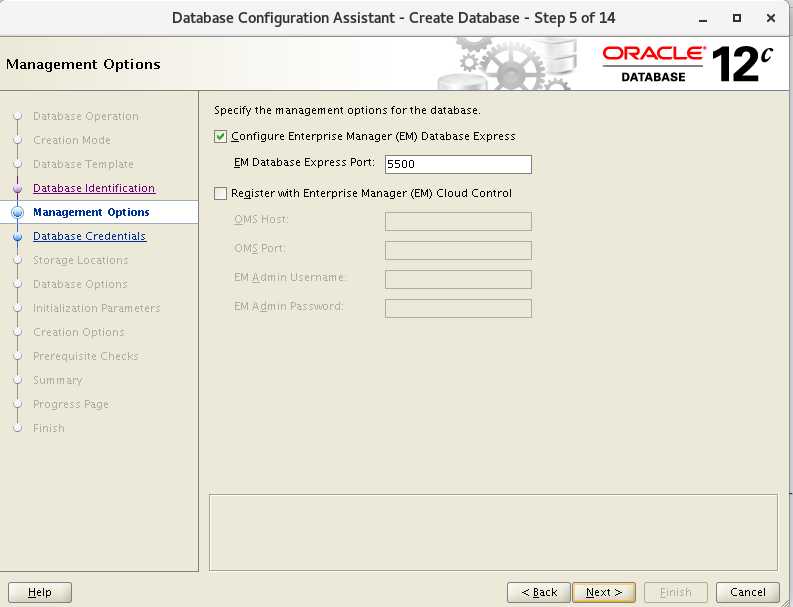Go Back to the previous step
Viewport: 793px width, 607px height.
coord(539,592)
